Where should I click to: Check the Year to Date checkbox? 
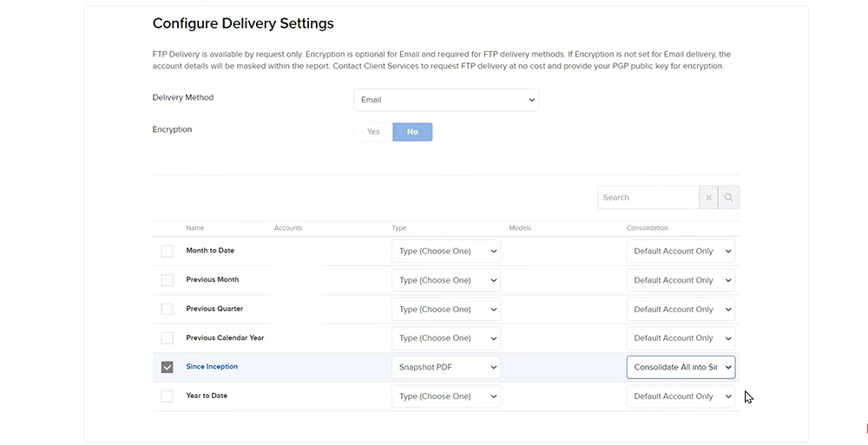[168, 396]
